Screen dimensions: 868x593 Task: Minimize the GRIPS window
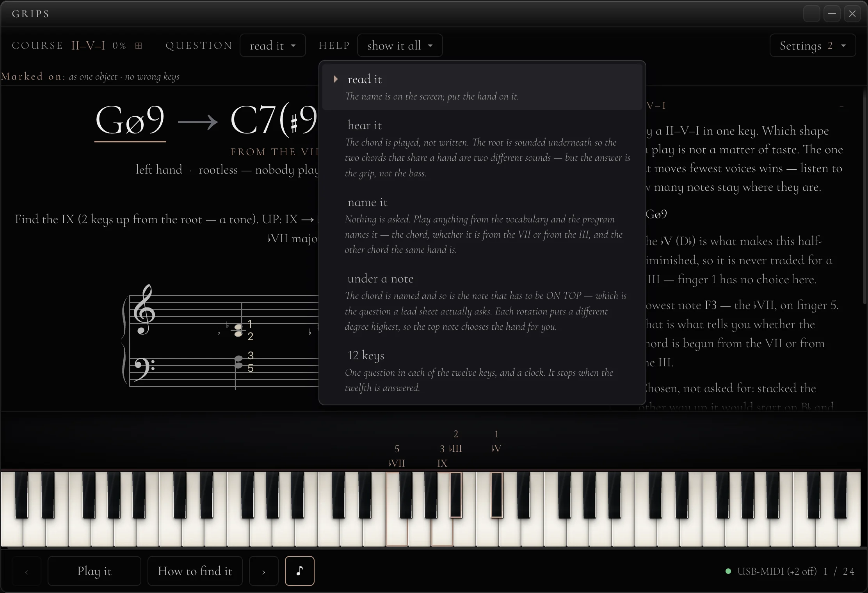832,14
